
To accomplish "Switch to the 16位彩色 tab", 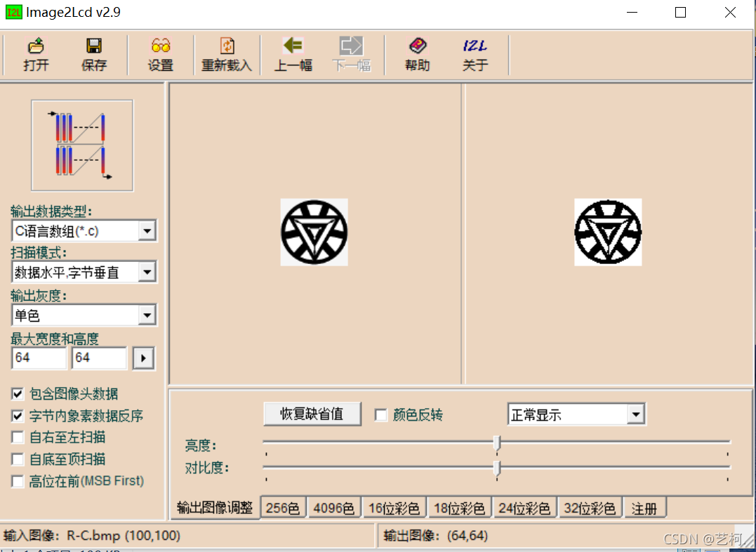I will pyautogui.click(x=394, y=508).
